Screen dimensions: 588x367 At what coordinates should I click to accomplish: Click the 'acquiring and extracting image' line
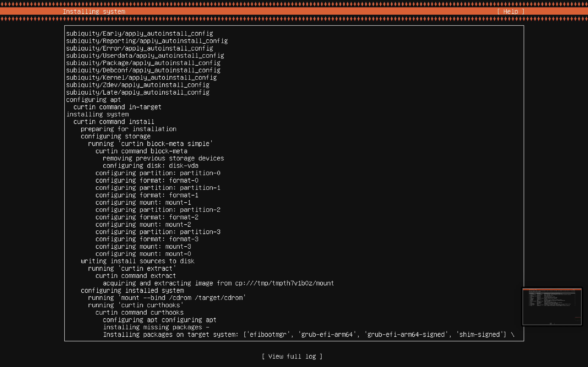tap(218, 283)
